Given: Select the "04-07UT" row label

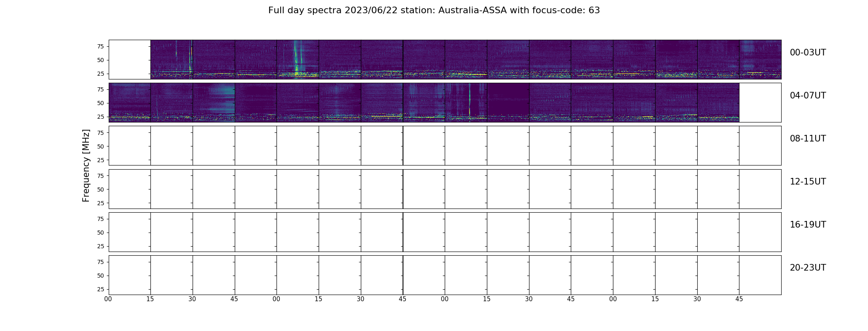Looking at the screenshot, I should (808, 96).
